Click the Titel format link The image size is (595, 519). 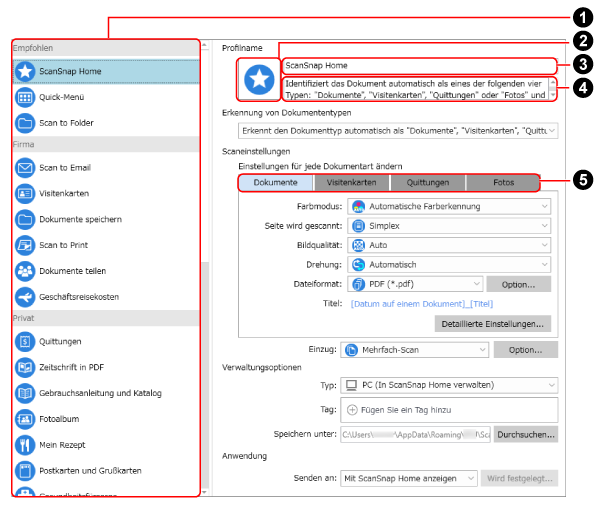[x=422, y=304]
